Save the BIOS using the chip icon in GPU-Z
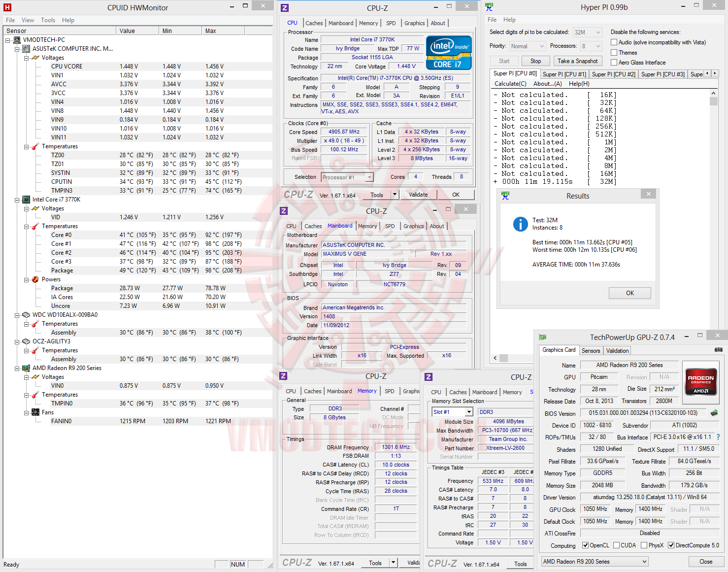 coord(714,413)
